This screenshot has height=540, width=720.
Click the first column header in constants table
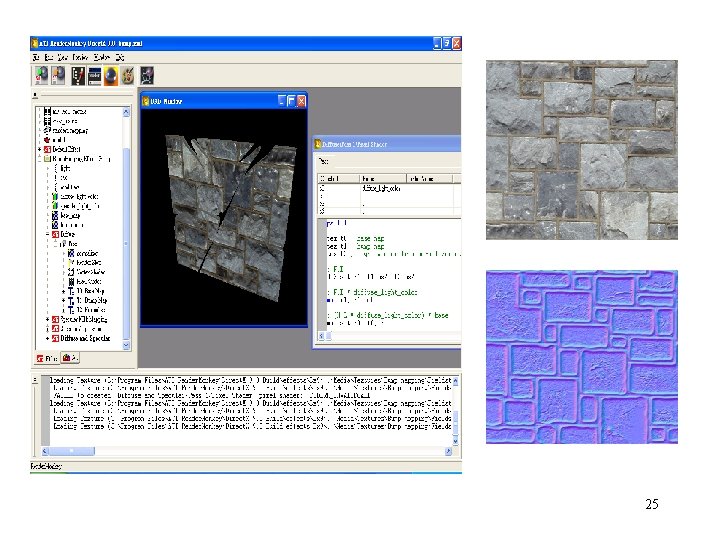point(339,178)
